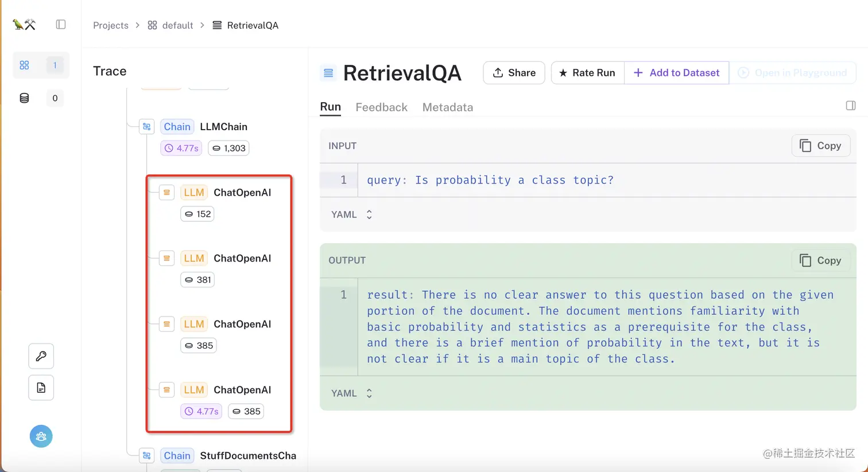Switch to the Feedback tab
The width and height of the screenshot is (868, 472).
pos(381,107)
